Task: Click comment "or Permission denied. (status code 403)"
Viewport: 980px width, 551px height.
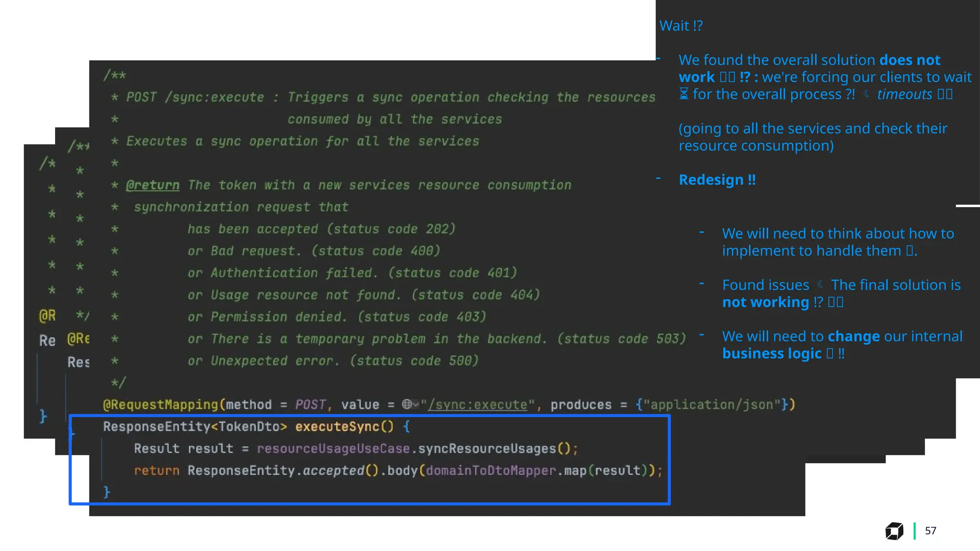Action: (336, 317)
